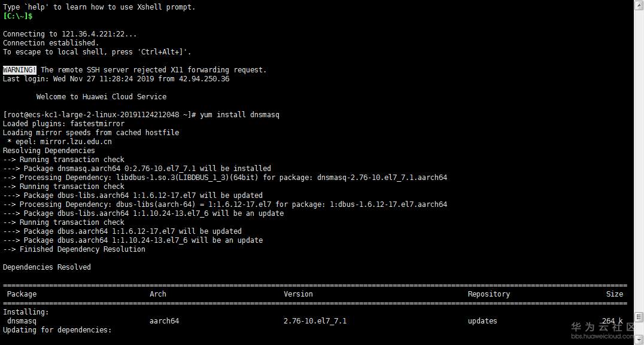Click the scrollbar up arrow
644x345 pixels.
pos(639,5)
